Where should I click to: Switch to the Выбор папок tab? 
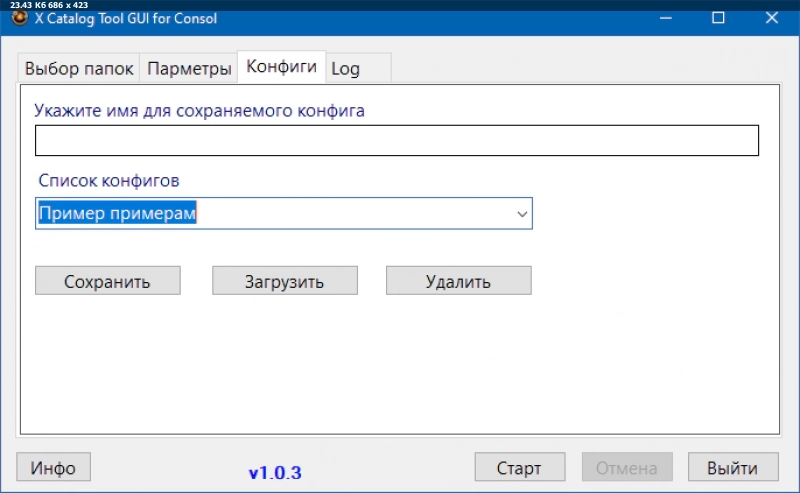coord(79,68)
